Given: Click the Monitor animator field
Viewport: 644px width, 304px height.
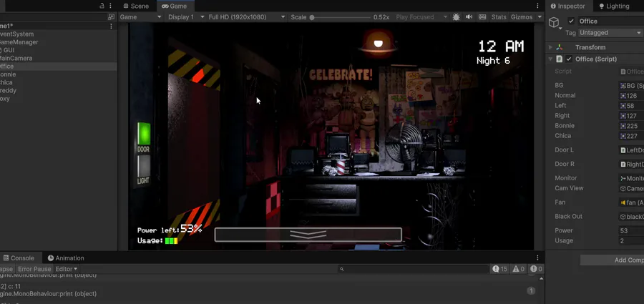Looking at the screenshot, I should coord(632,178).
